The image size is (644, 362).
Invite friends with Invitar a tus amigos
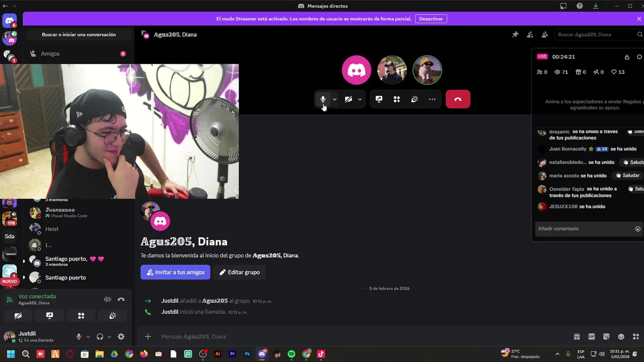pos(175,272)
